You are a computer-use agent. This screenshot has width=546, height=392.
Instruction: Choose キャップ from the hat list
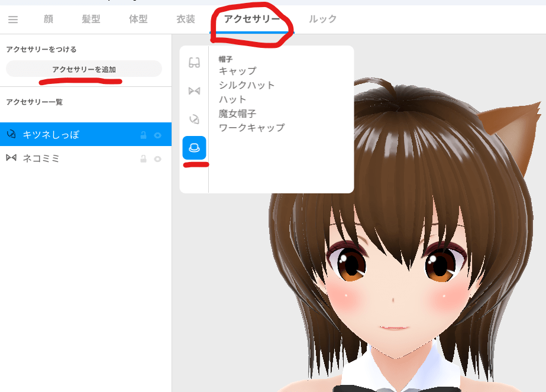coord(237,71)
